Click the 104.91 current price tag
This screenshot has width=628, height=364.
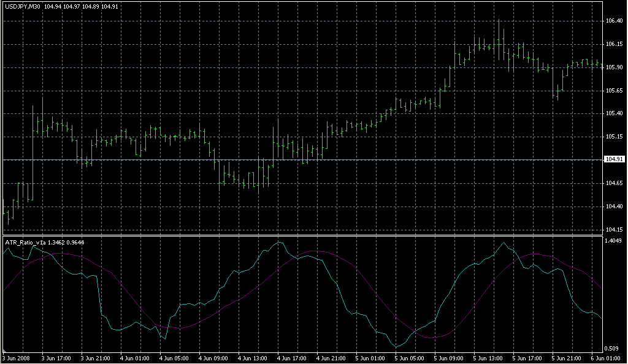(614, 159)
